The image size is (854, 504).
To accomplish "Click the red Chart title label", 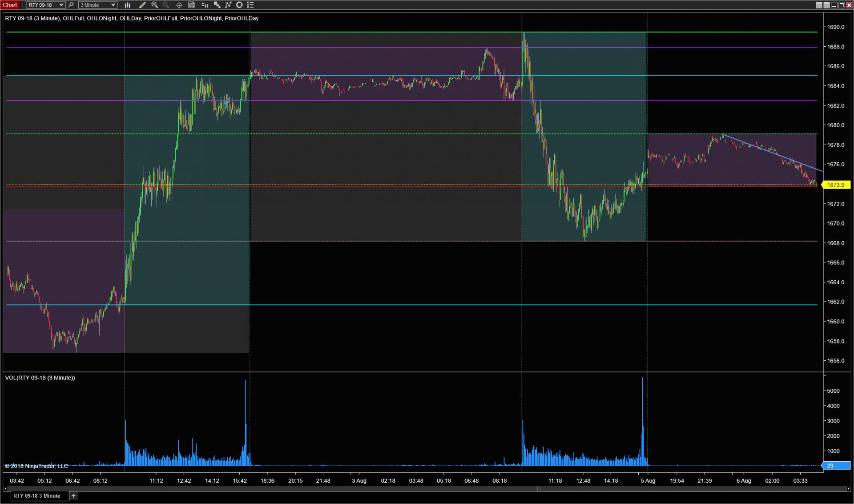I will (x=10, y=5).
